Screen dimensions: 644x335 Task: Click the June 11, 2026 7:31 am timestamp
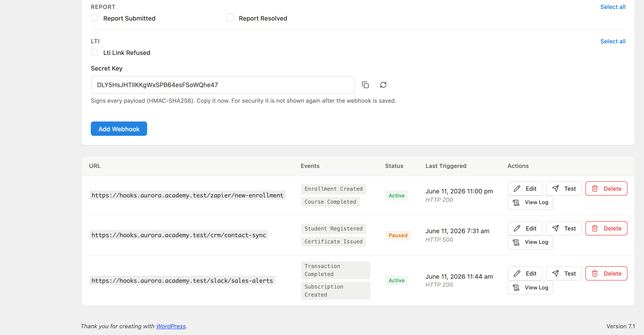point(457,231)
